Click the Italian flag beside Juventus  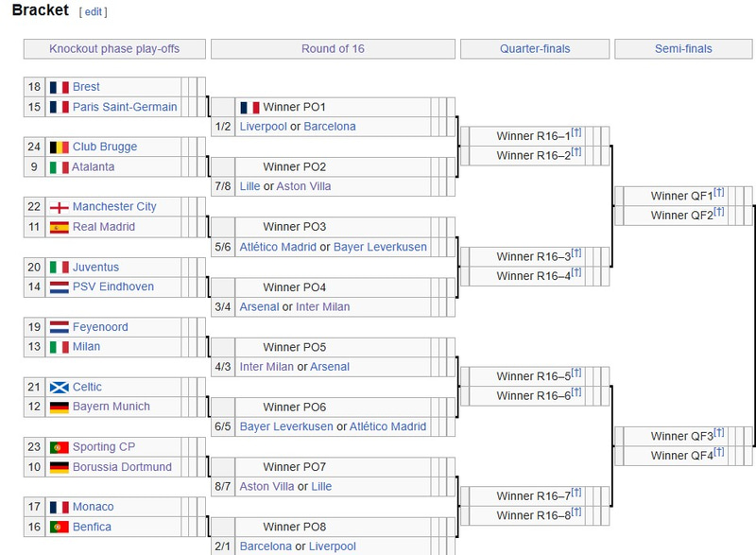[x=59, y=268]
